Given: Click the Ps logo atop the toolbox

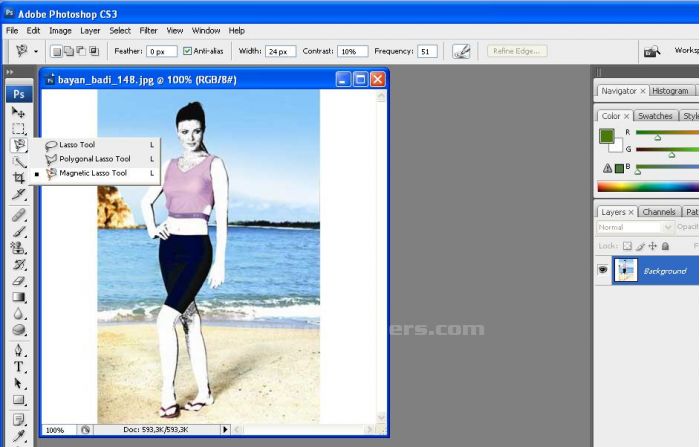Looking at the screenshot, I should [18, 94].
